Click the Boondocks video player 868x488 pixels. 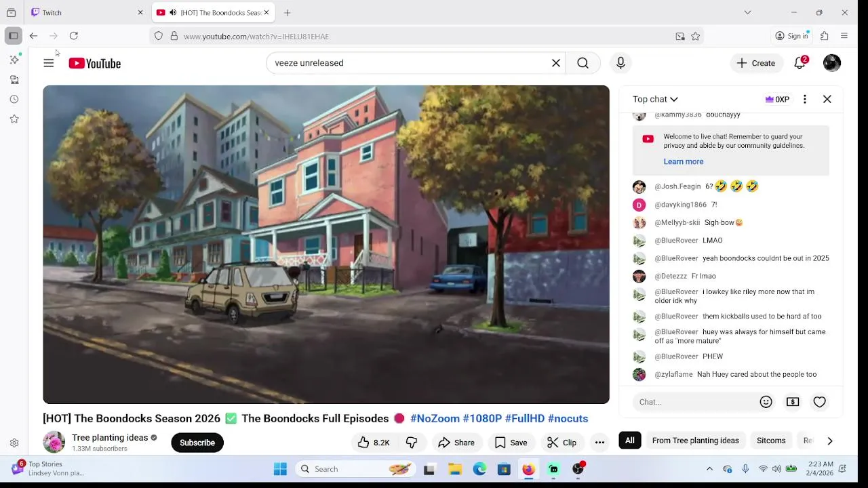pyautogui.click(x=326, y=245)
